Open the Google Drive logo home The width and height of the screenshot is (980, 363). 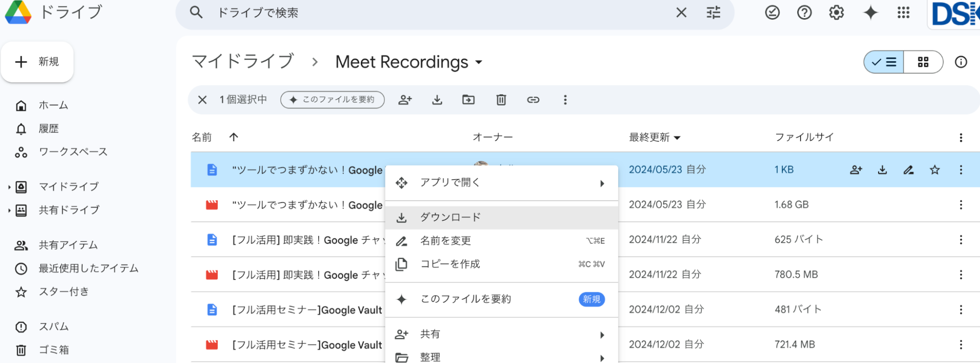pos(19,12)
